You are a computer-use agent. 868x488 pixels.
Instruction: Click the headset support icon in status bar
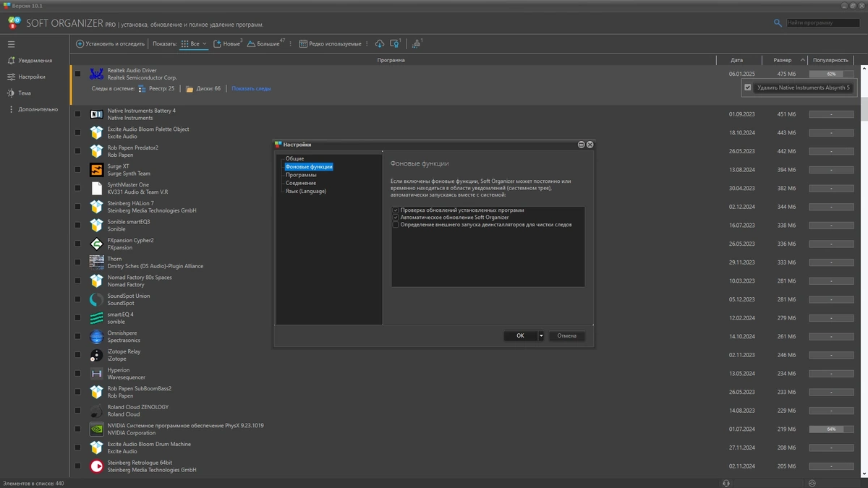pyautogui.click(x=726, y=483)
